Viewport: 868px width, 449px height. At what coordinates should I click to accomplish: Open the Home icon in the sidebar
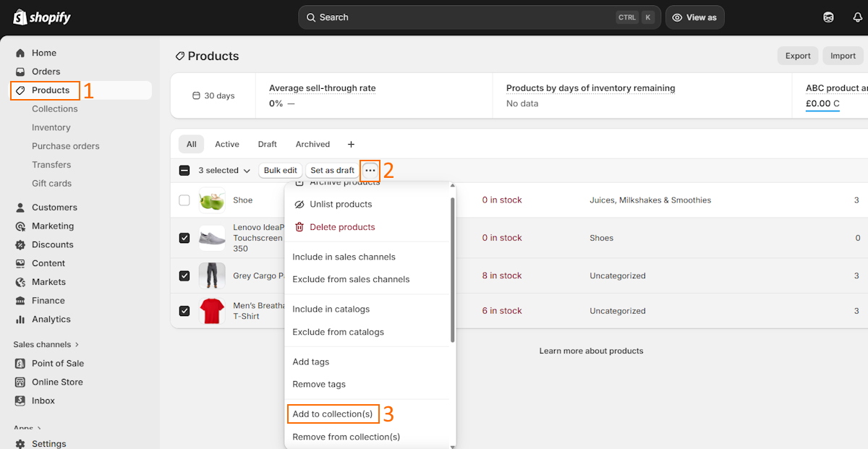coord(21,53)
